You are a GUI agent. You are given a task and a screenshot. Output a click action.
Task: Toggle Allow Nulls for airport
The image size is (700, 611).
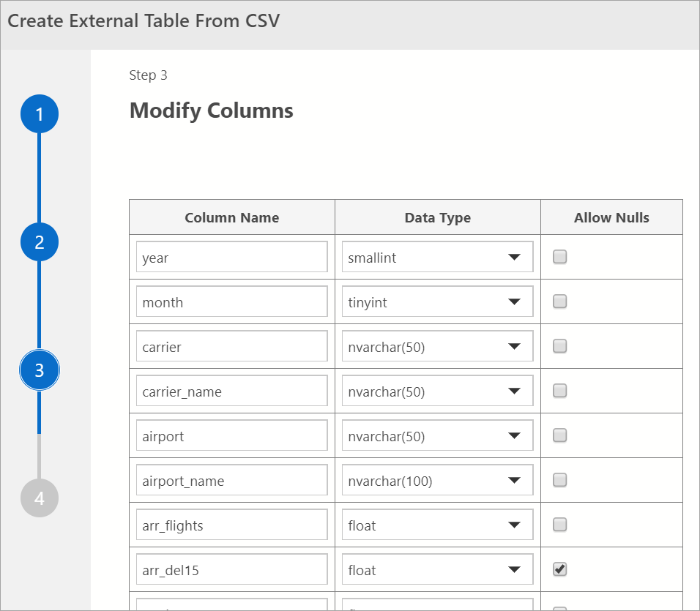[x=559, y=435]
